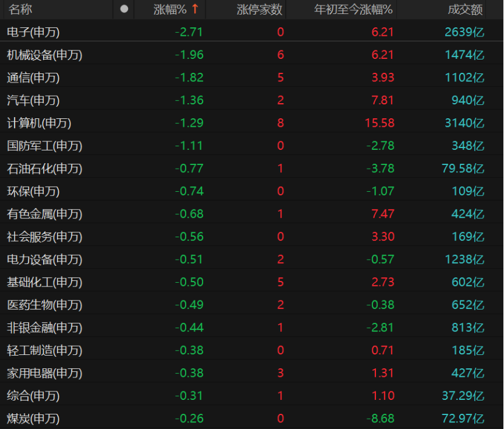This screenshot has width=504, height=429.
Task: Select the 有色金属(申万) row
Action: (x=44, y=214)
